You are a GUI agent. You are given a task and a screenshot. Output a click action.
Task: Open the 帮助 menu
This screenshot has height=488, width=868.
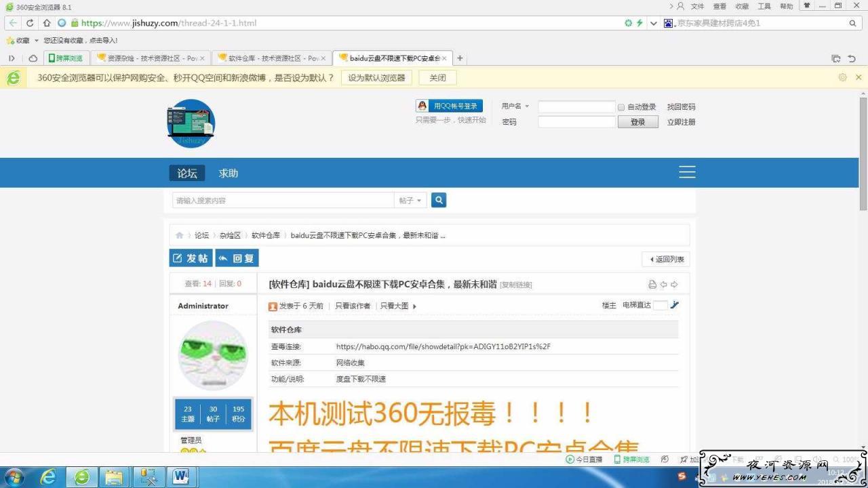point(786,6)
